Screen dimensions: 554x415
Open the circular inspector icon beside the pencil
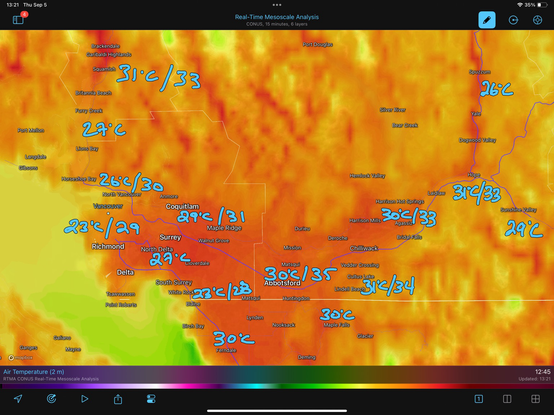click(x=513, y=20)
